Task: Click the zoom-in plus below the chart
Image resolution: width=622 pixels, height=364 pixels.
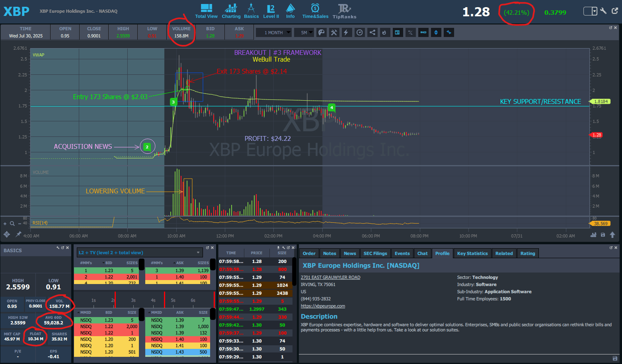Action: click(x=5, y=224)
